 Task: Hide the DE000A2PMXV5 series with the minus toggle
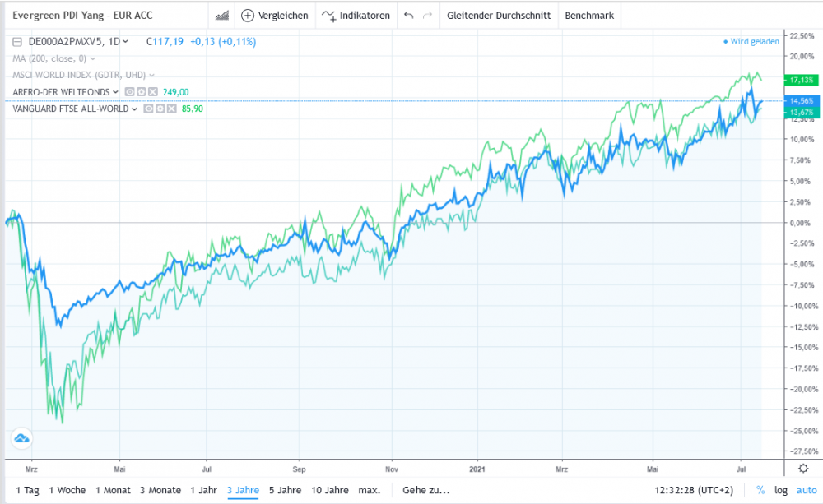coord(16,42)
